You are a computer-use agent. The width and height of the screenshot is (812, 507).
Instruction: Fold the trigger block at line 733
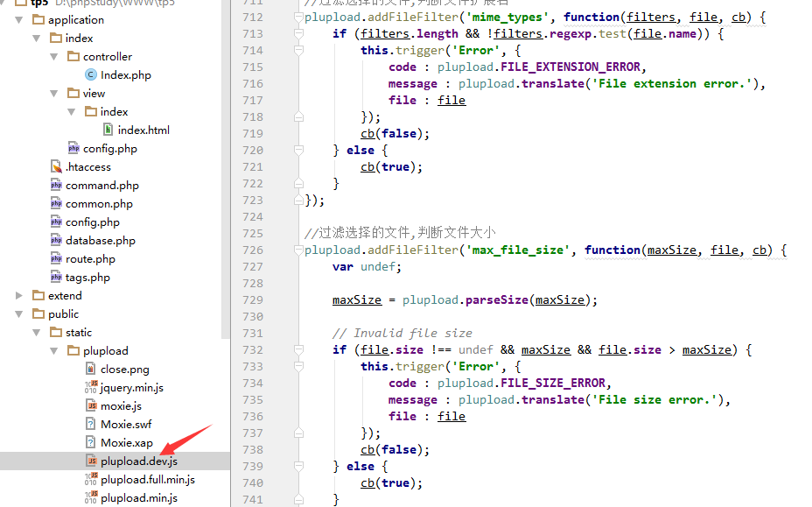pos(298,367)
